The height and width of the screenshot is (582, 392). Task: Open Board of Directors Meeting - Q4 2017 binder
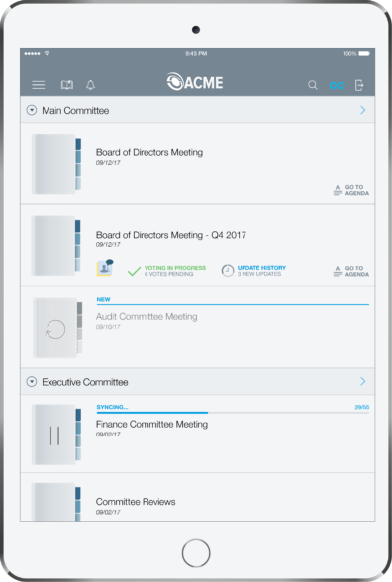(56, 245)
